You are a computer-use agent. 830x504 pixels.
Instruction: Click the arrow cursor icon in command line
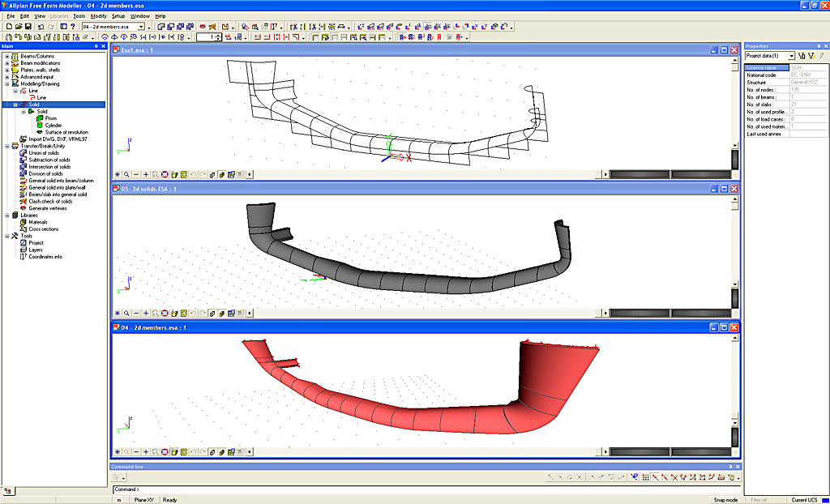pos(117,477)
